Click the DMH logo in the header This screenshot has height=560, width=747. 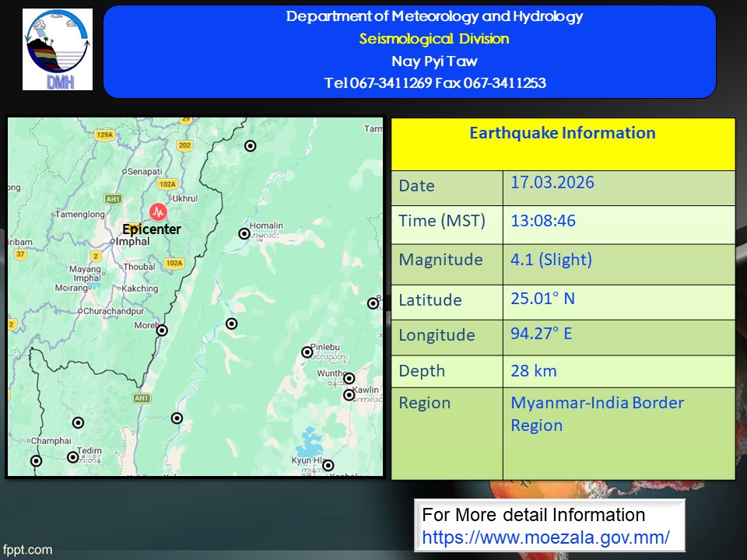click(x=58, y=50)
